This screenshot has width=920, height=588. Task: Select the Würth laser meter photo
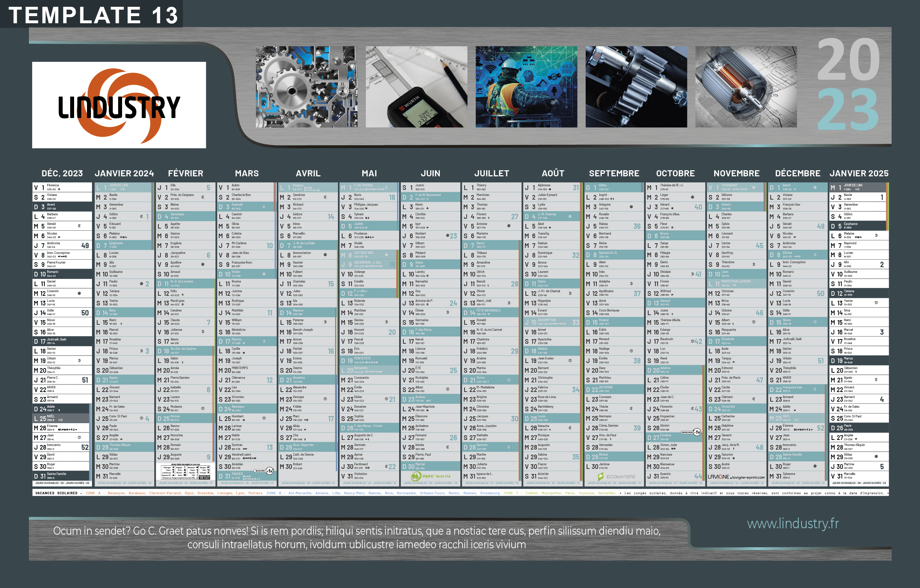pyautogui.click(x=416, y=87)
